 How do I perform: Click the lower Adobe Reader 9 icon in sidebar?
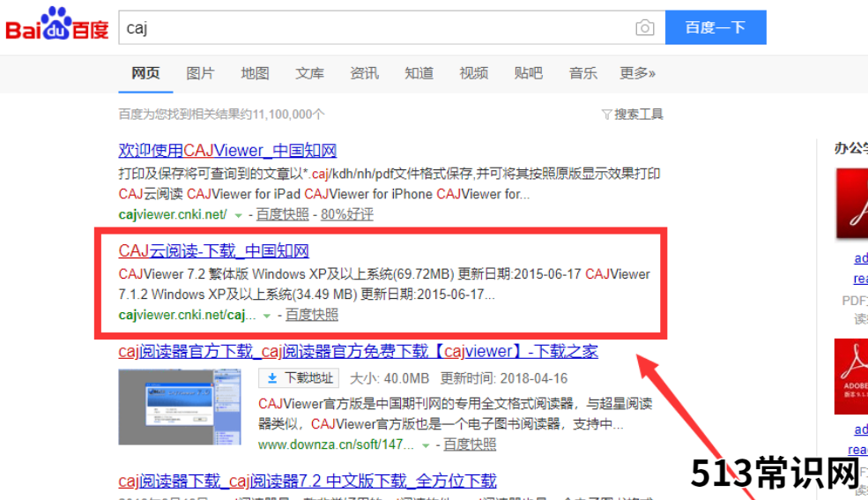click(x=851, y=377)
